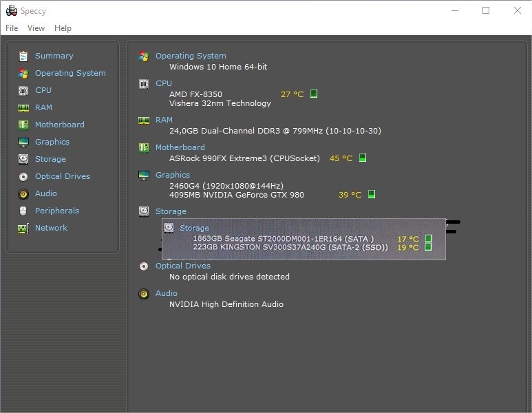Click the Optical Drives heading link in the summary
This screenshot has width=532, height=413.
[183, 266]
